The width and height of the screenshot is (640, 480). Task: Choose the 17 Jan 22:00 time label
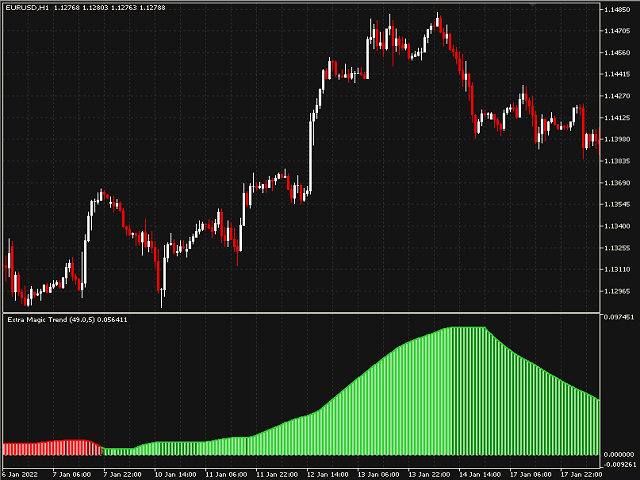point(581,474)
